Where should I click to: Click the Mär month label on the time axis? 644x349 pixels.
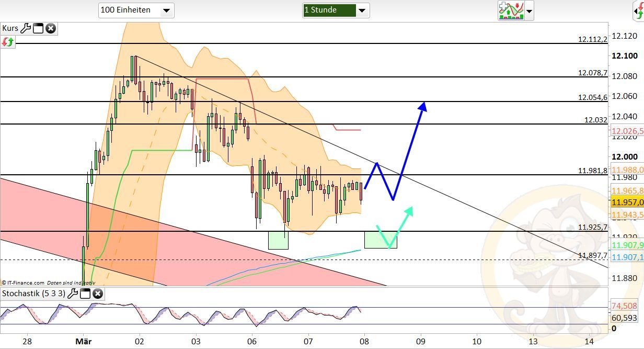[x=83, y=341]
